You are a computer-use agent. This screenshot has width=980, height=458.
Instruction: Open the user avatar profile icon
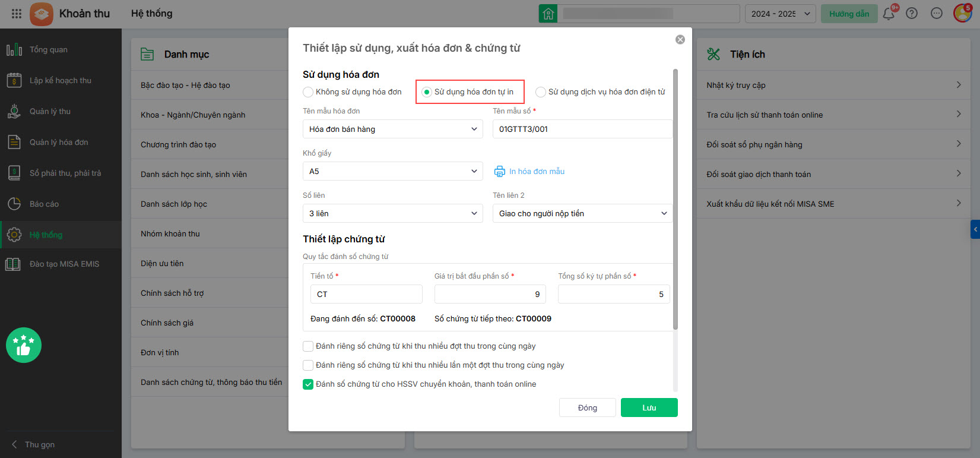tap(962, 13)
